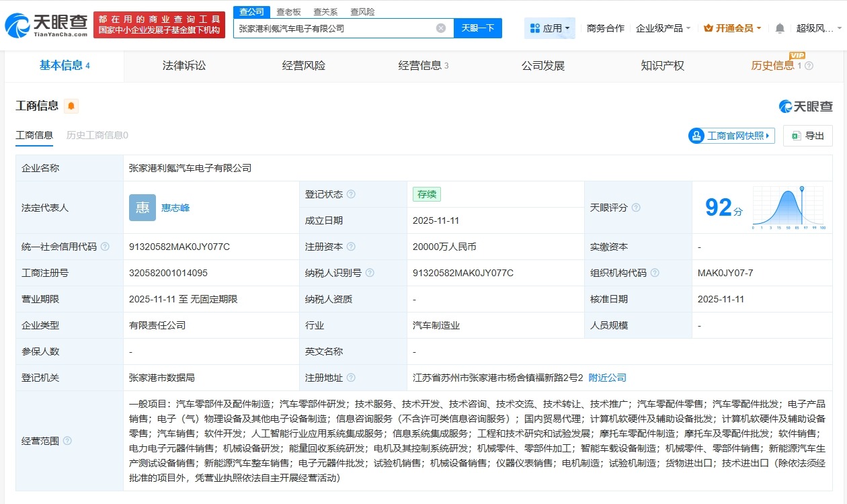Open the 应用 apps dropdown
The height and width of the screenshot is (504, 847).
(550, 28)
